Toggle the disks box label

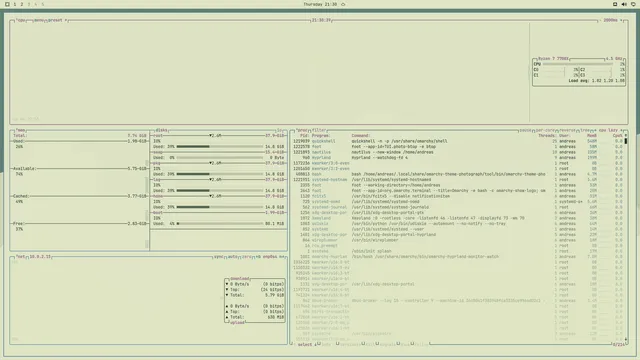(x=162, y=130)
